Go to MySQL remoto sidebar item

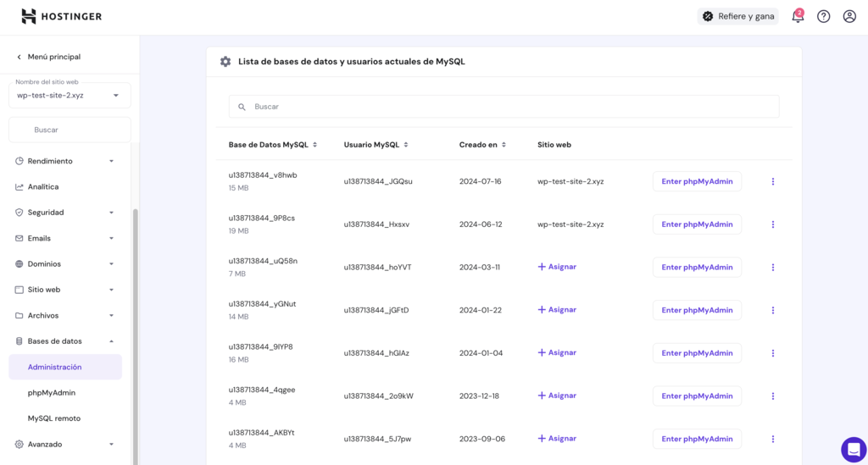point(54,418)
